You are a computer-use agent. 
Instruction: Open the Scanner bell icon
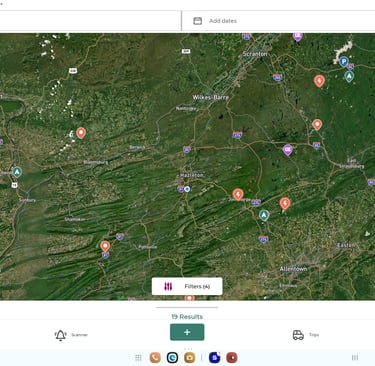60,335
